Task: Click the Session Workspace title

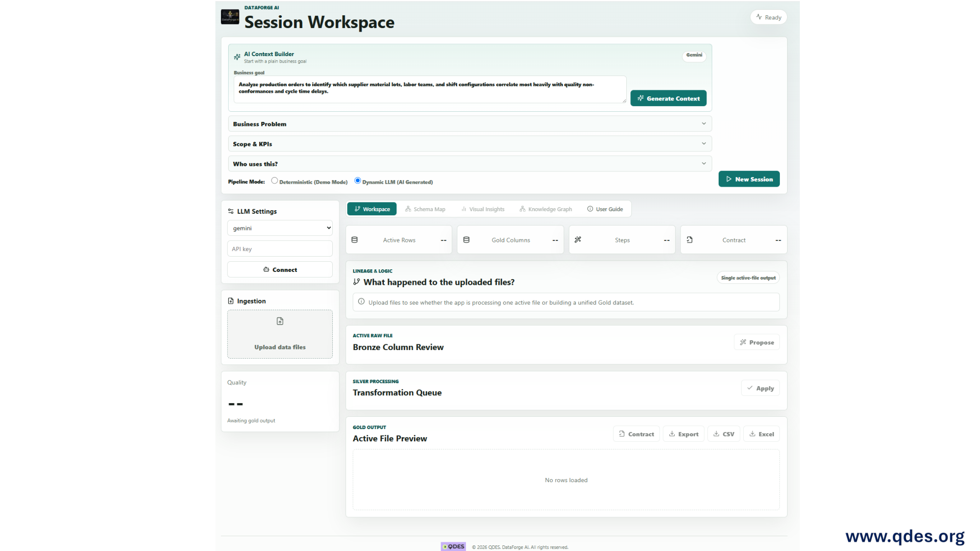Action: click(x=319, y=22)
